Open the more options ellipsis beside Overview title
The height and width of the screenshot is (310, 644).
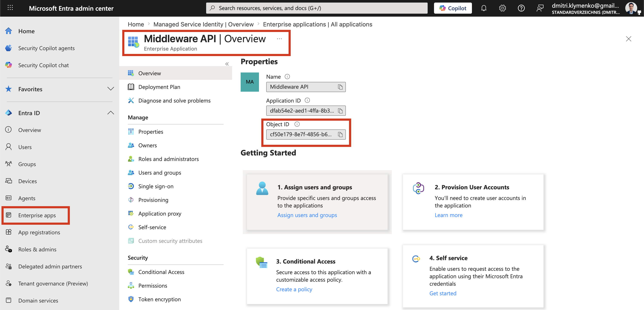click(279, 39)
